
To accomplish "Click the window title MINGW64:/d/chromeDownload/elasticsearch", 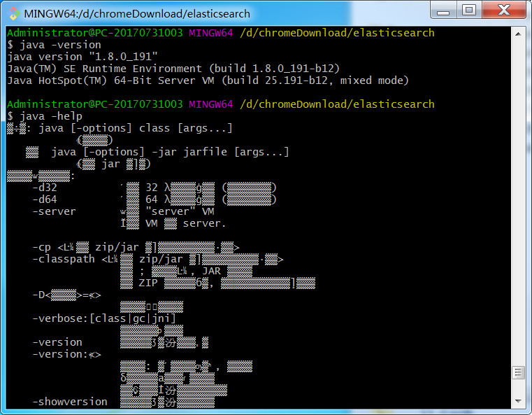I will 137,13.
